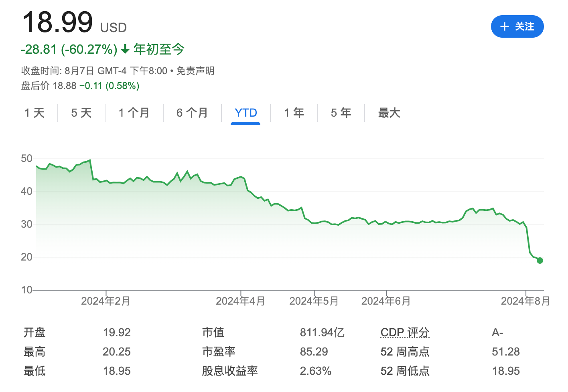Switch to the 5 年 chart view
The height and width of the screenshot is (392, 568).
[341, 113]
